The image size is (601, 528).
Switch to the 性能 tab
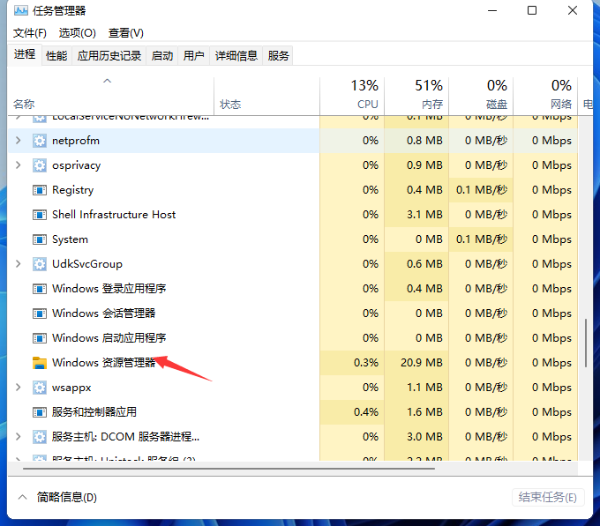coord(57,56)
